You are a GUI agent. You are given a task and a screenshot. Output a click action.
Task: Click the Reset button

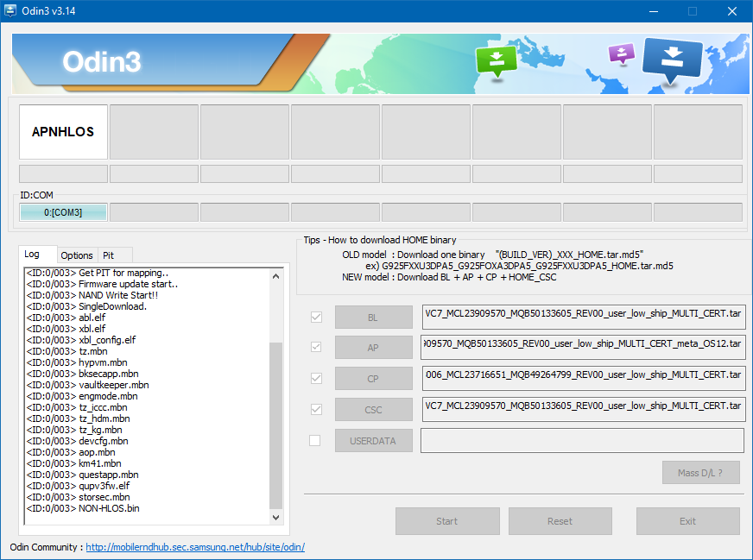pos(560,521)
